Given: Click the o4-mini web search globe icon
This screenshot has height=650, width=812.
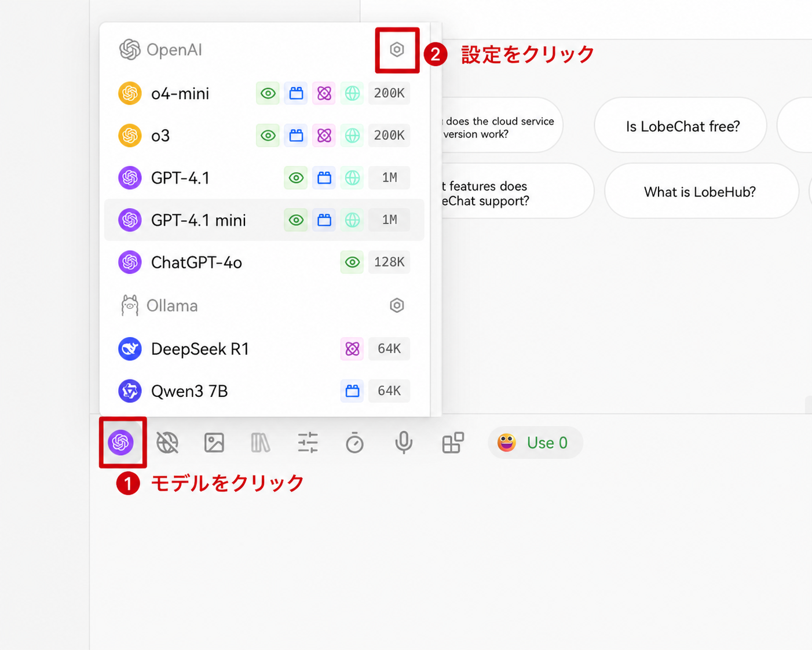Looking at the screenshot, I should [x=352, y=93].
